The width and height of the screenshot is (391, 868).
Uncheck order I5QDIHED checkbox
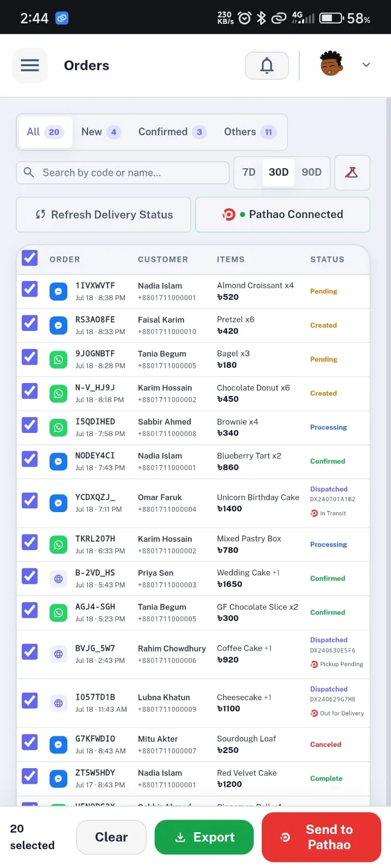(30, 425)
